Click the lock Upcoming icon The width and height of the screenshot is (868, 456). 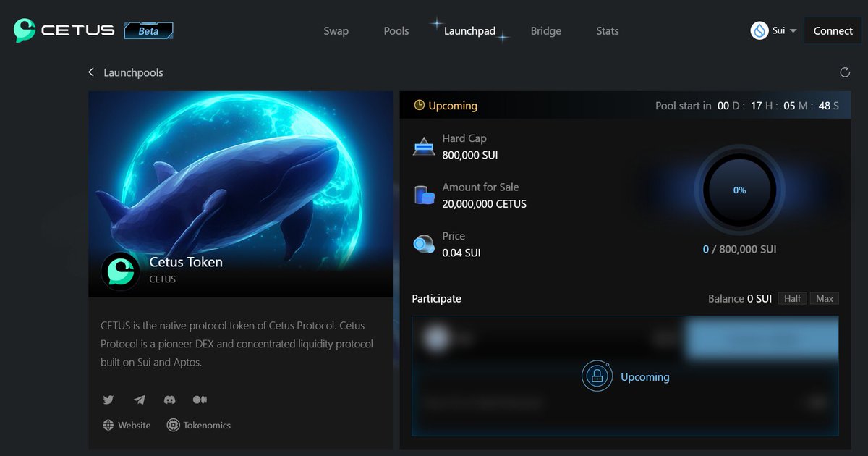[x=597, y=376]
